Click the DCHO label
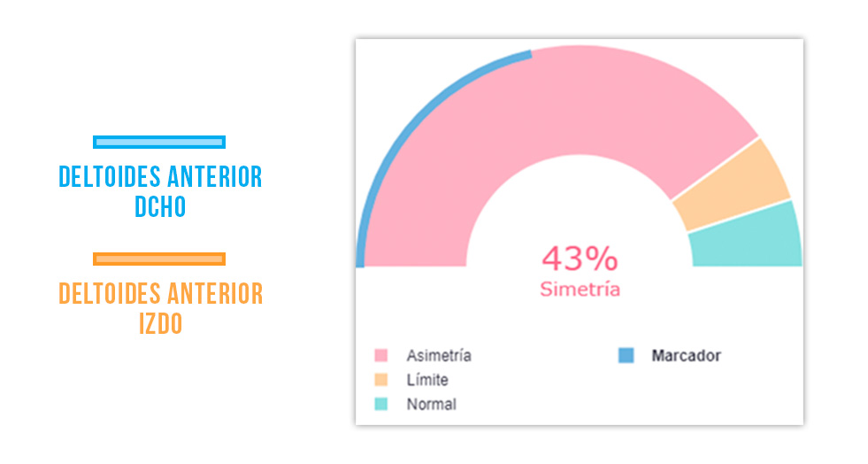Viewport: 868px width, 464px height. point(160,207)
